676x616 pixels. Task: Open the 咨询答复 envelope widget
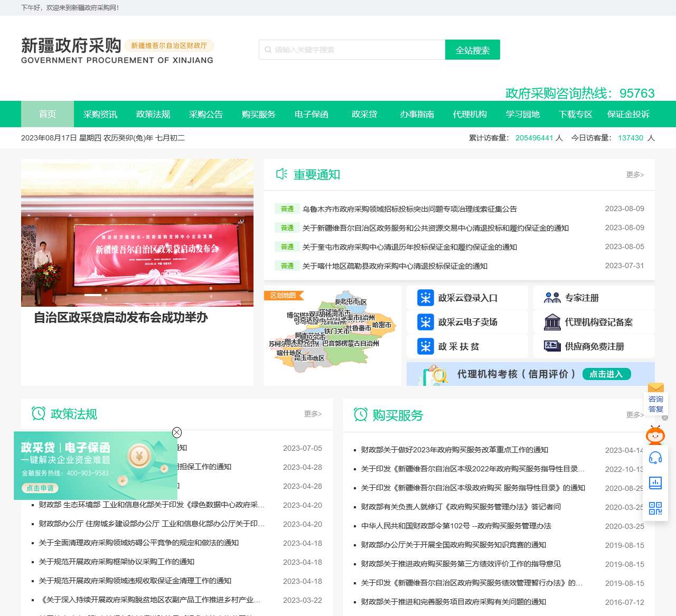pyautogui.click(x=655, y=399)
